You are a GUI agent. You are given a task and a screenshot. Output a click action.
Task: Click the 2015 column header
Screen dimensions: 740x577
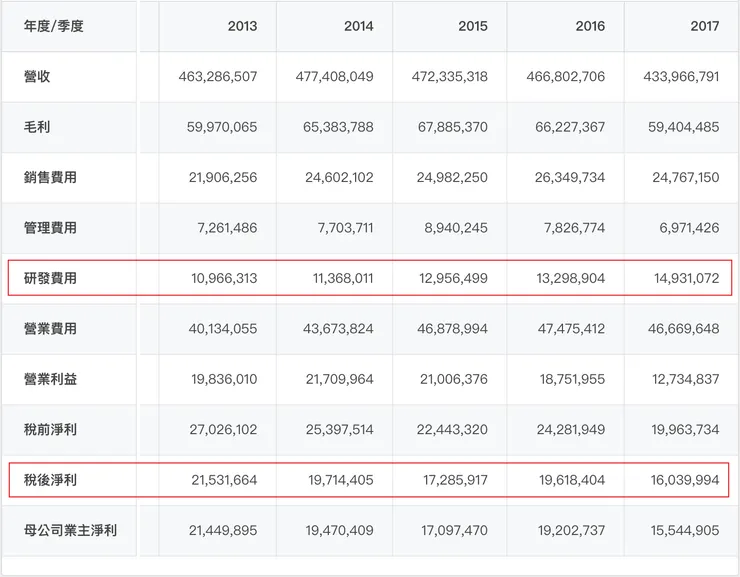[x=473, y=27]
